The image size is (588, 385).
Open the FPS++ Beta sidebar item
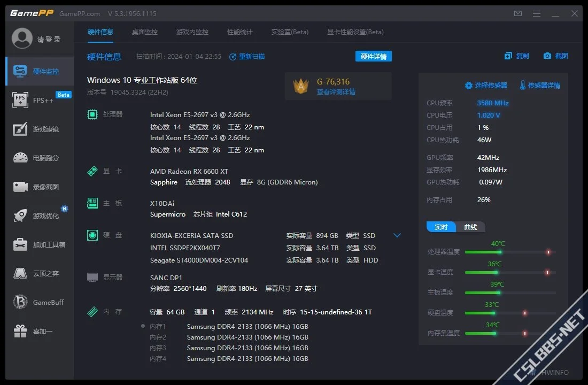tap(40, 100)
